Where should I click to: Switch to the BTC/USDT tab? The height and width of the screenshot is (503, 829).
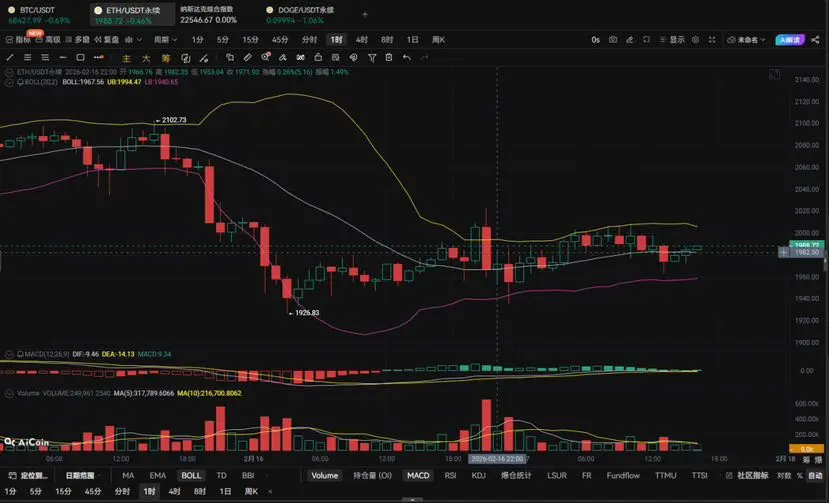click(x=38, y=15)
